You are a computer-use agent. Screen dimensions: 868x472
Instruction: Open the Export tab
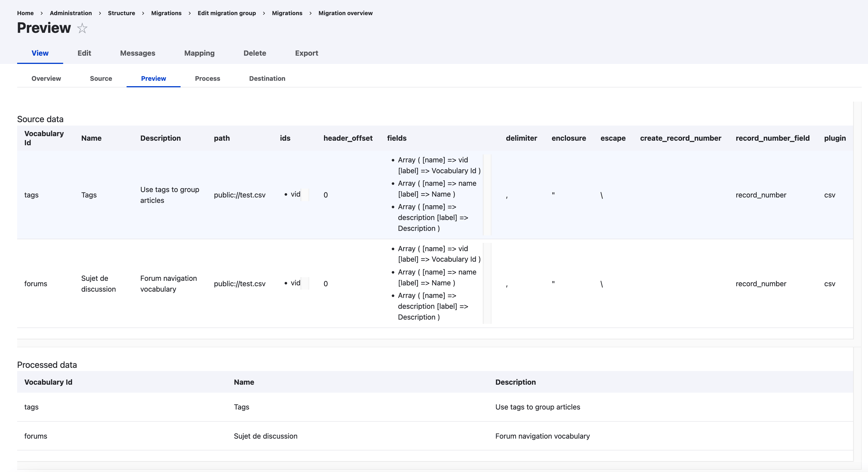click(306, 53)
